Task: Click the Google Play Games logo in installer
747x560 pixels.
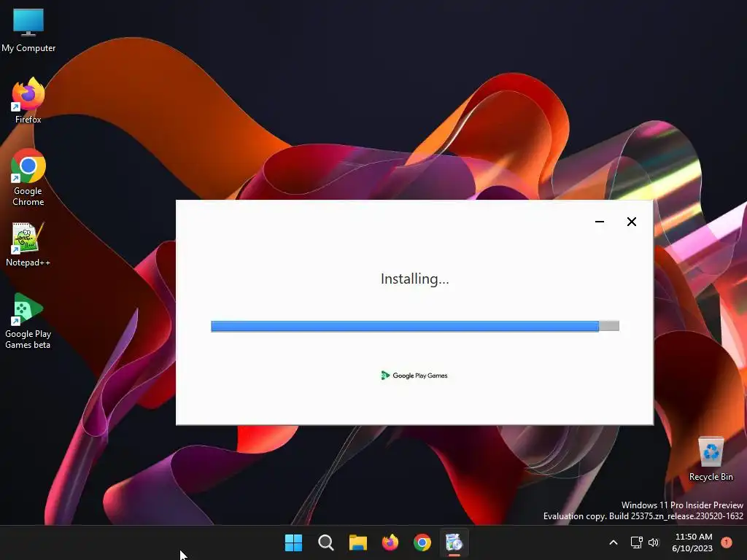Action: click(x=414, y=376)
